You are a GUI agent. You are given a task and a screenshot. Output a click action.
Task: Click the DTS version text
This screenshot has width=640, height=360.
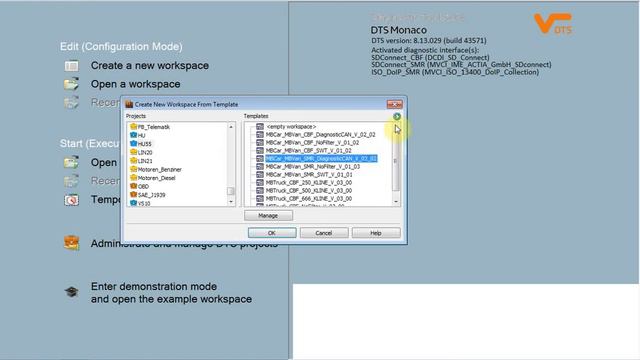(x=429, y=41)
